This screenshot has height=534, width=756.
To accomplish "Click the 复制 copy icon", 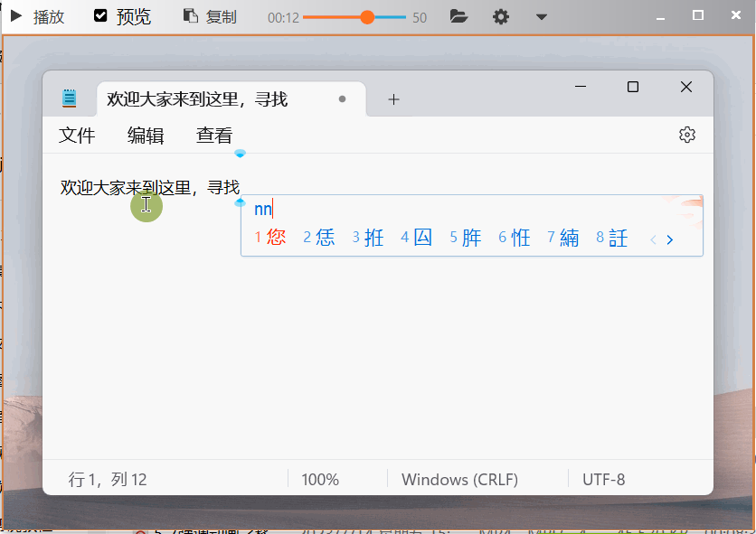I will coord(190,16).
